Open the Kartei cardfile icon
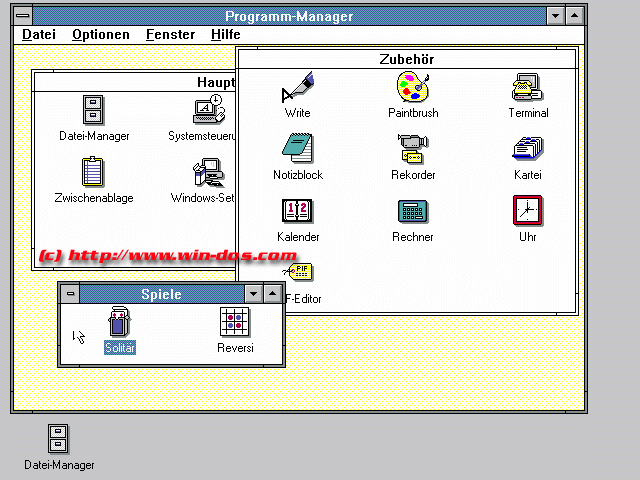The image size is (640, 480). [527, 150]
